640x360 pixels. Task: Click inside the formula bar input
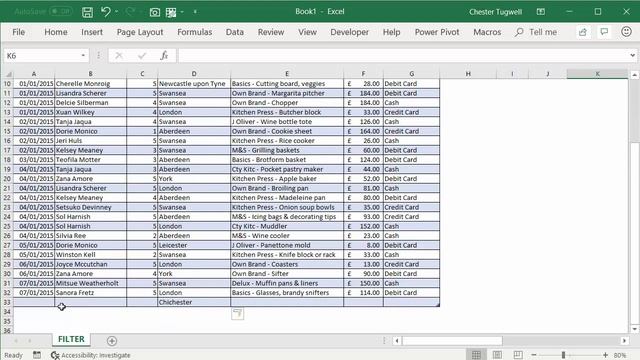(x=402, y=56)
